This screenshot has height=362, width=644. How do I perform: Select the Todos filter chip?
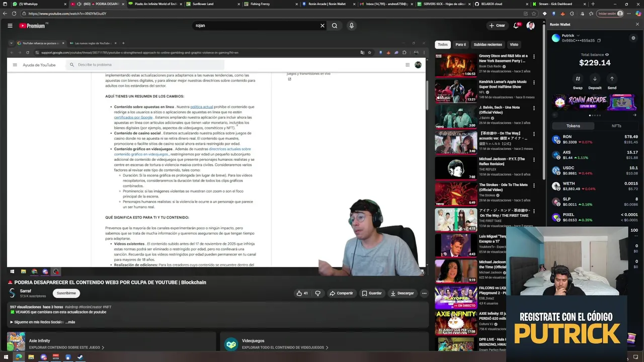click(442, 44)
